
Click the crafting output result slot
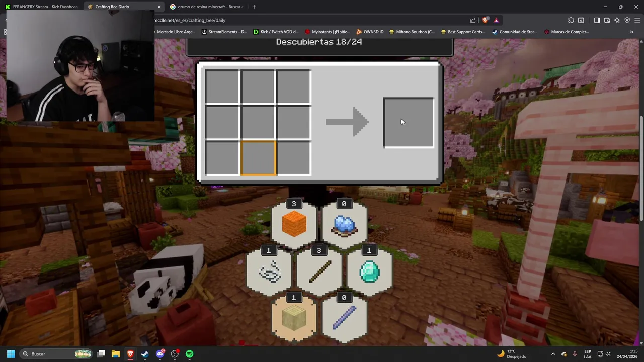[409, 123]
